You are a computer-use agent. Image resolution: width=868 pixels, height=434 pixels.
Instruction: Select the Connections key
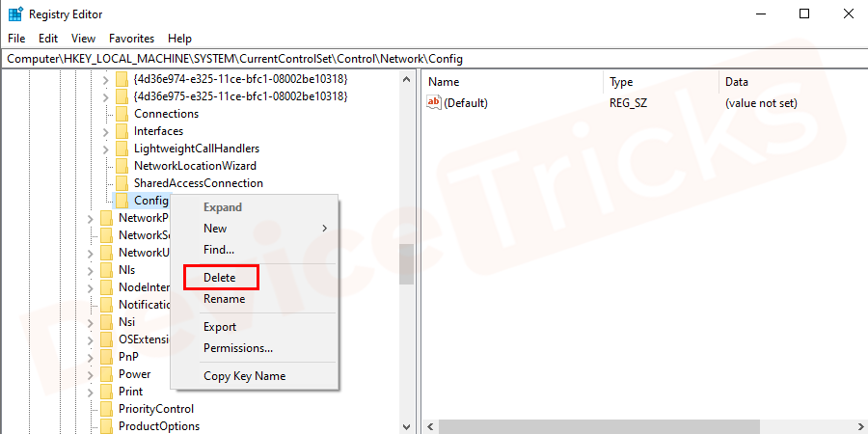(166, 114)
